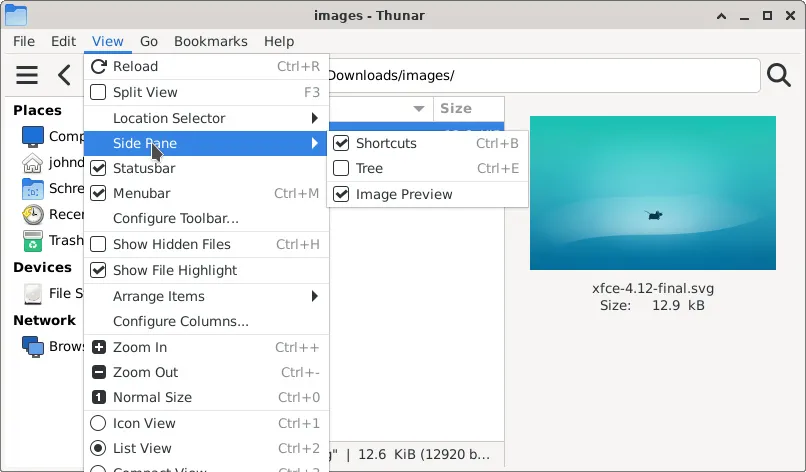Click the column sort arrow beside Size
Image resolution: width=806 pixels, height=472 pixels.
[418, 108]
